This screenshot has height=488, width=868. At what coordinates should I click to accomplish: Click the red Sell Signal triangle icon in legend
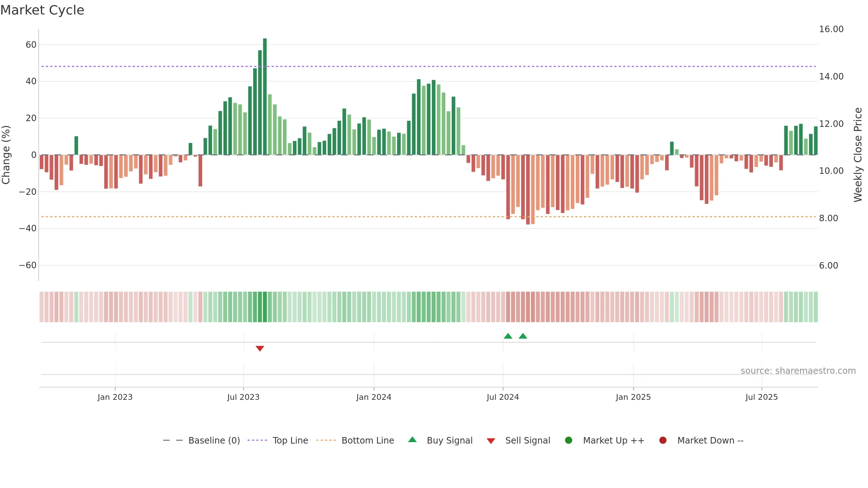click(491, 441)
